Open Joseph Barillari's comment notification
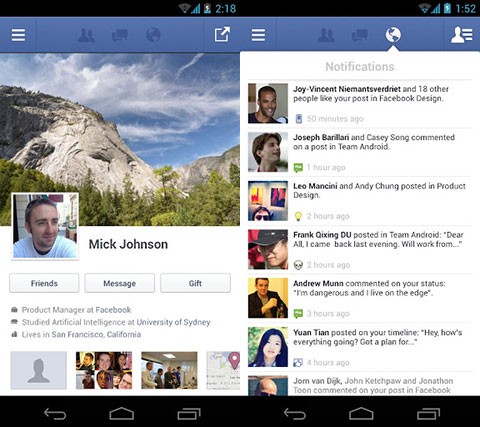 click(360, 152)
